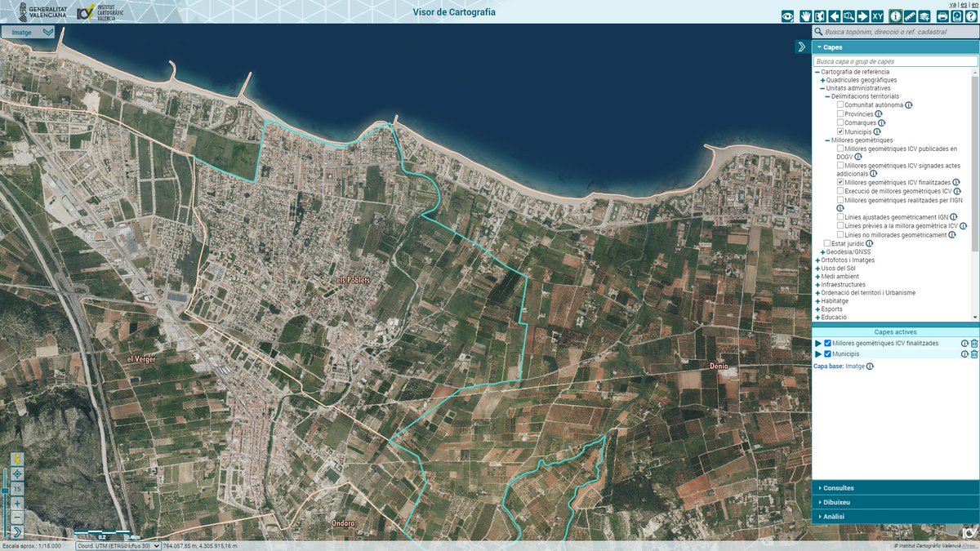This screenshot has width=980, height=551.
Task: Expand Medi ambient node
Action: tap(817, 276)
